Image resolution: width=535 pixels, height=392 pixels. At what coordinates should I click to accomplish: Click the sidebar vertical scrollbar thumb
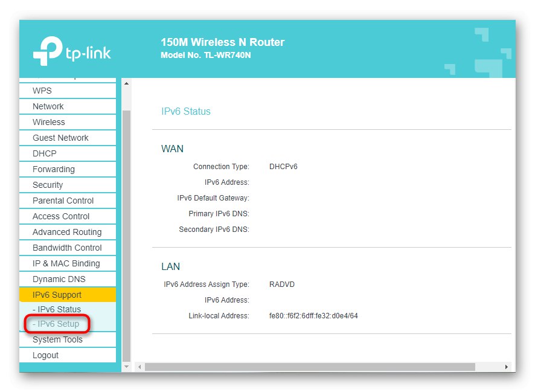tap(126, 236)
